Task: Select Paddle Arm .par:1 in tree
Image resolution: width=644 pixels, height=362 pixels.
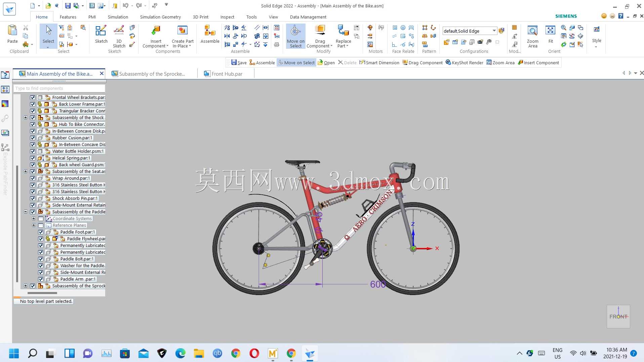Action: click(78, 279)
